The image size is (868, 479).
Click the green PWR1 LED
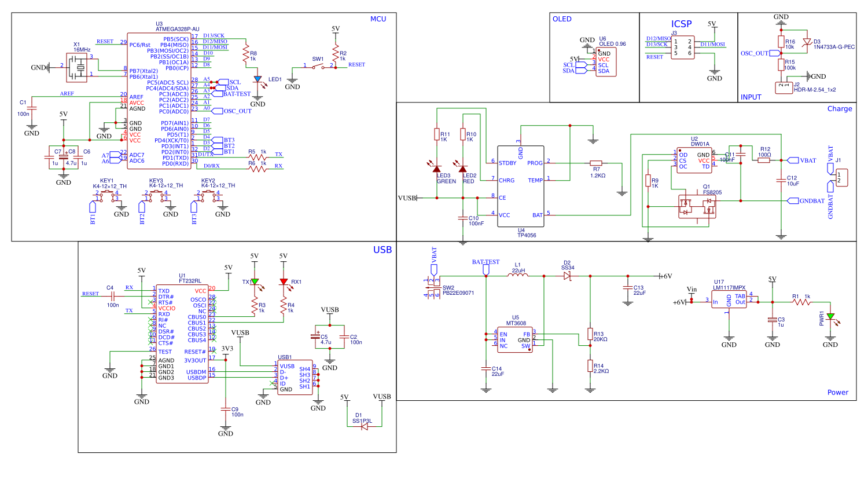pyautogui.click(x=830, y=316)
